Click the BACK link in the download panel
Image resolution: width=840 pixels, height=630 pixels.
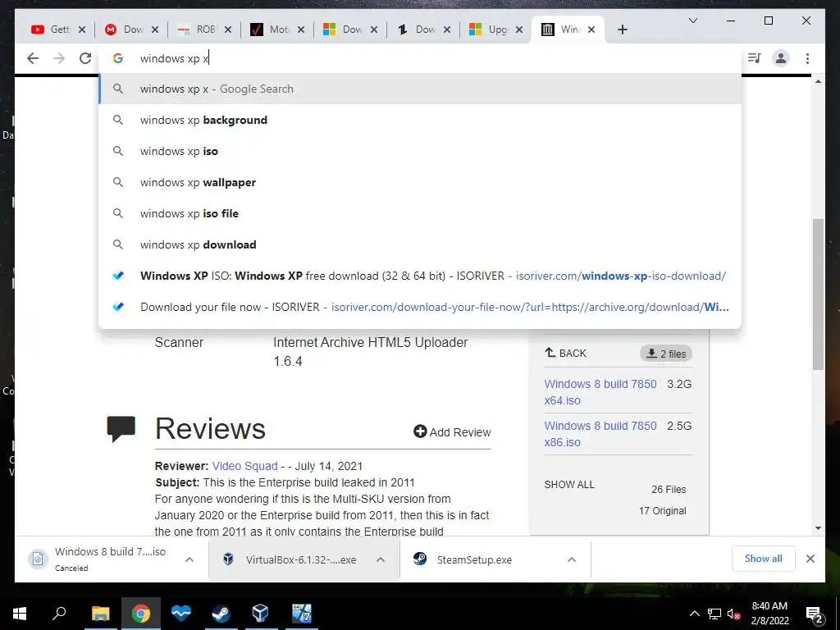click(x=566, y=353)
